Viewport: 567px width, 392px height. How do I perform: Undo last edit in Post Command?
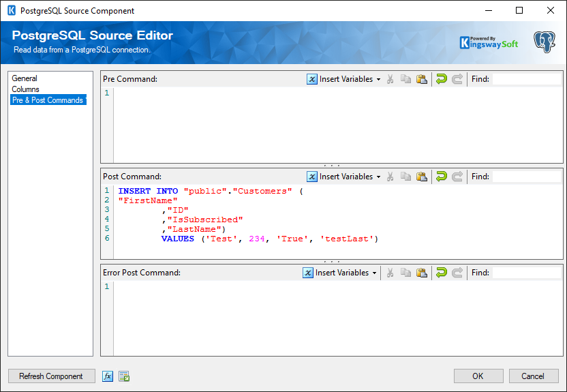pos(441,177)
